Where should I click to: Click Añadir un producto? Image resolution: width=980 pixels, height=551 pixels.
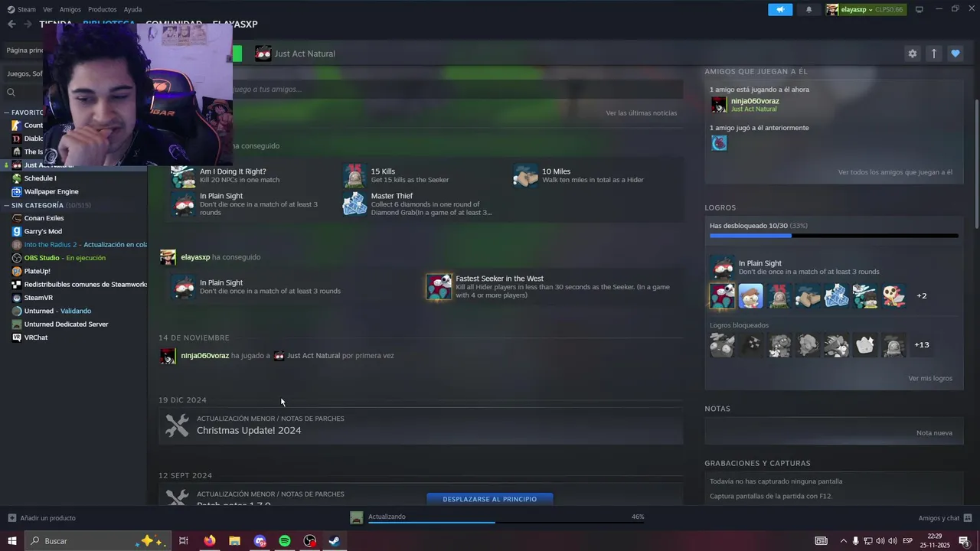point(42,518)
